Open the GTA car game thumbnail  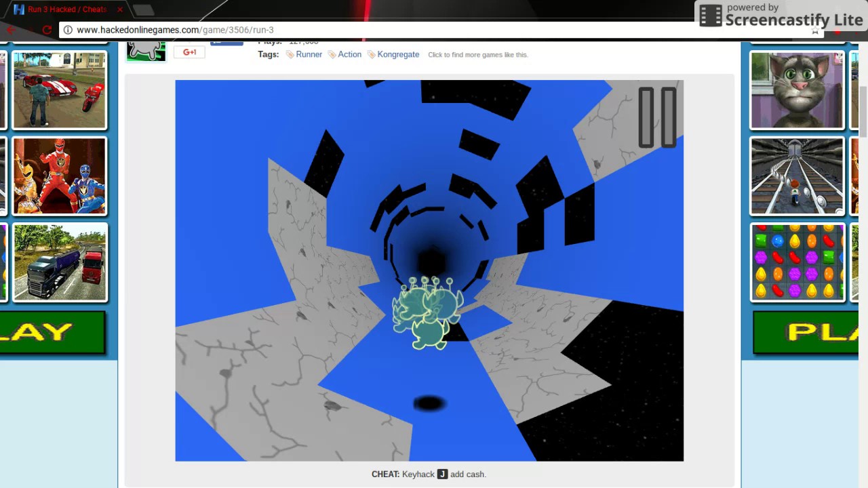coord(60,89)
